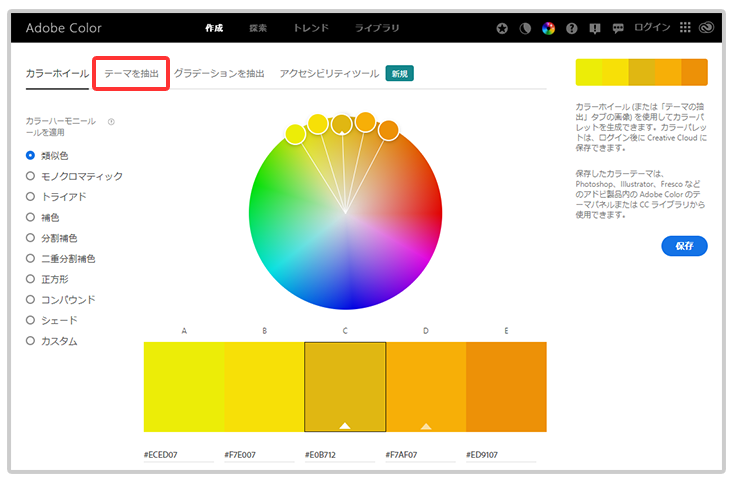Click second-from-right amber handle on color wheel

tap(366, 122)
